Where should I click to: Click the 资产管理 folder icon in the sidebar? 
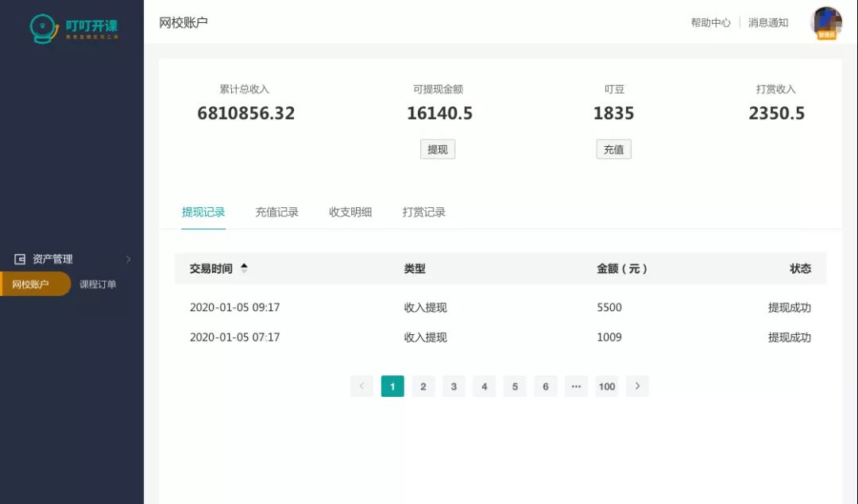click(x=20, y=258)
